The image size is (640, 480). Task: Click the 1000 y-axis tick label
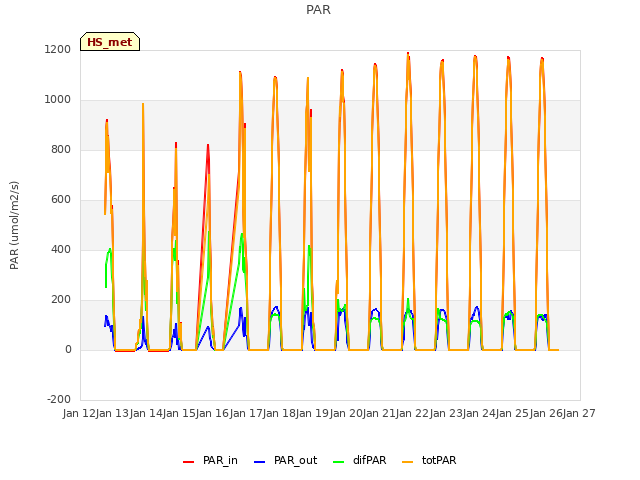click(x=58, y=100)
